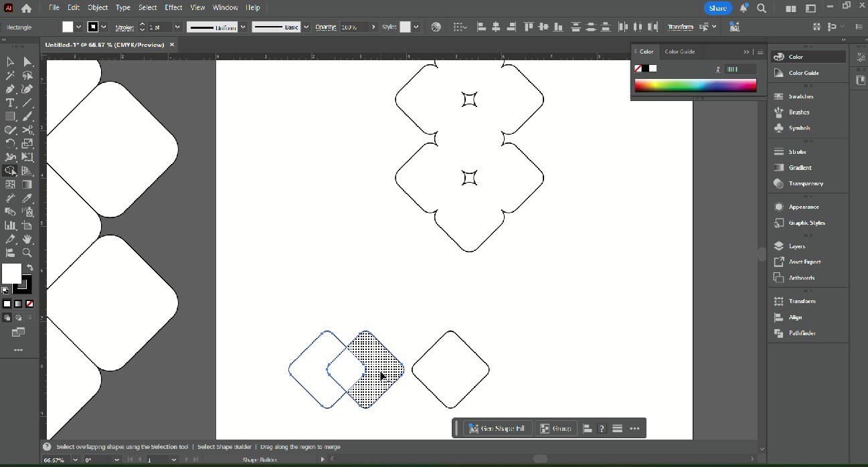Select the Line Segment tool

click(27, 103)
